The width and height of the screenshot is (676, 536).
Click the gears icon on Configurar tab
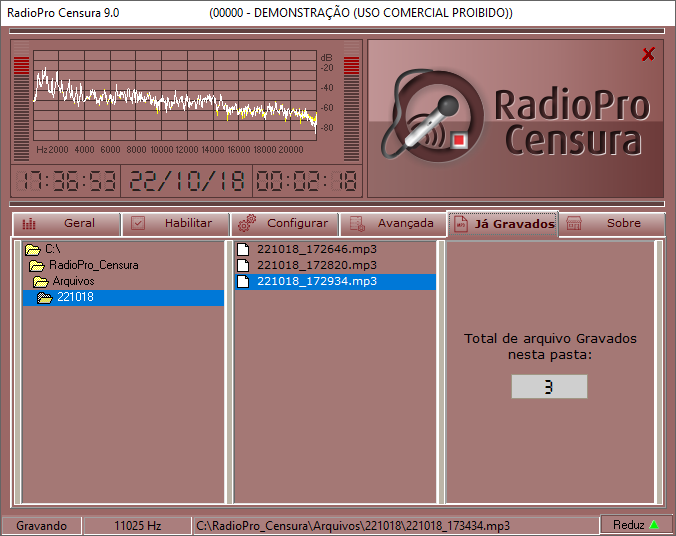(247, 223)
